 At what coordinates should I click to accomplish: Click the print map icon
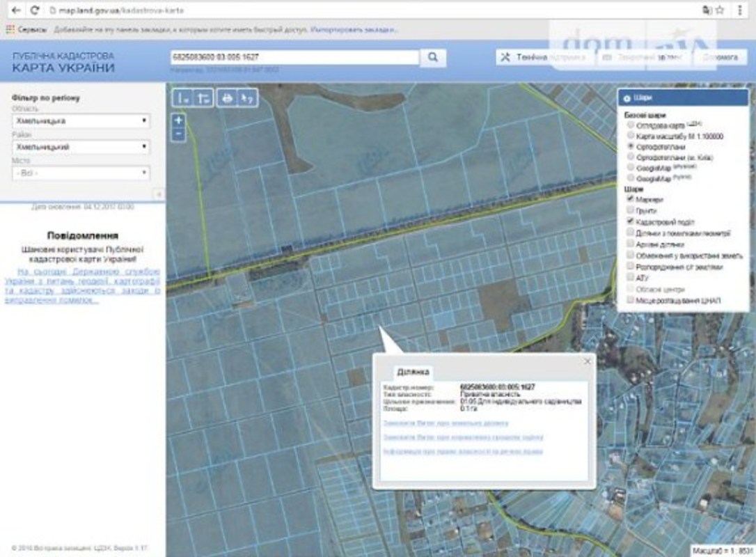pyautogui.click(x=226, y=98)
